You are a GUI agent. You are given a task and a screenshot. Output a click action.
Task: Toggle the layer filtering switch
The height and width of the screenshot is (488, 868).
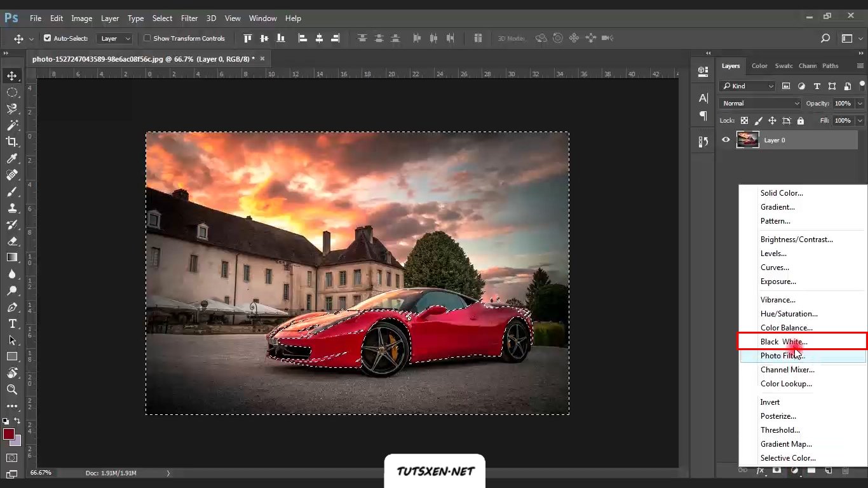pyautogui.click(x=862, y=85)
